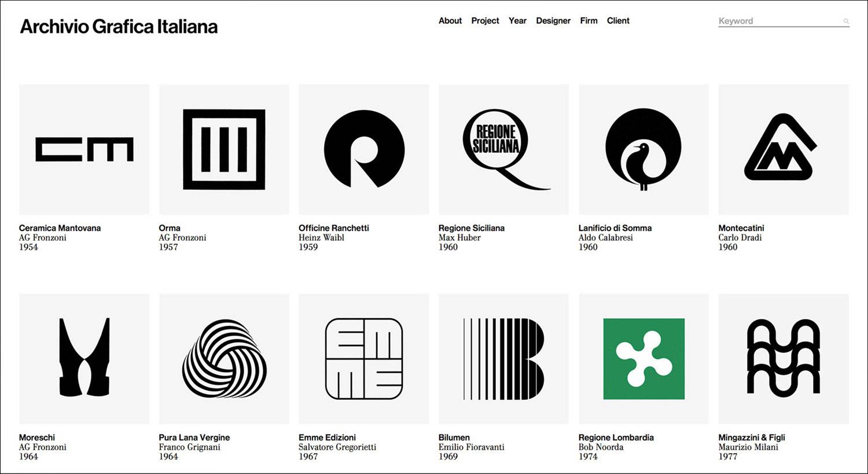868x474 pixels.
Task: Click the year 1977
Action: point(728,457)
